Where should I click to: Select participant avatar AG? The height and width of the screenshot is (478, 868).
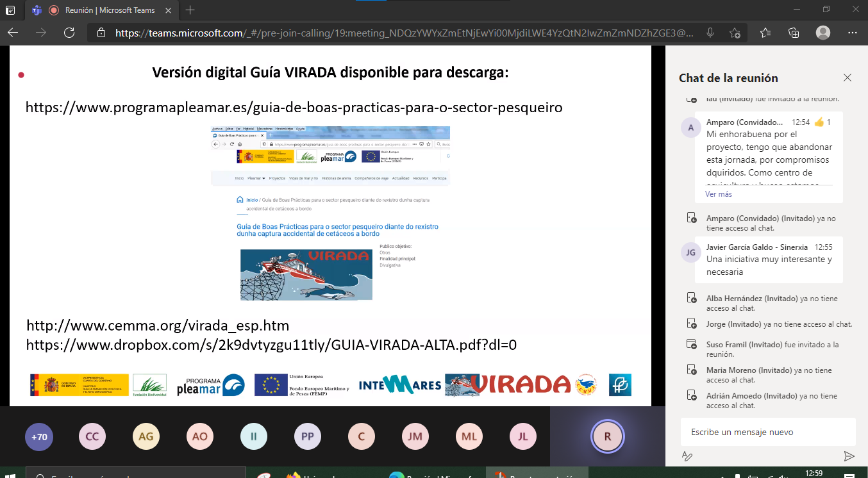click(146, 437)
